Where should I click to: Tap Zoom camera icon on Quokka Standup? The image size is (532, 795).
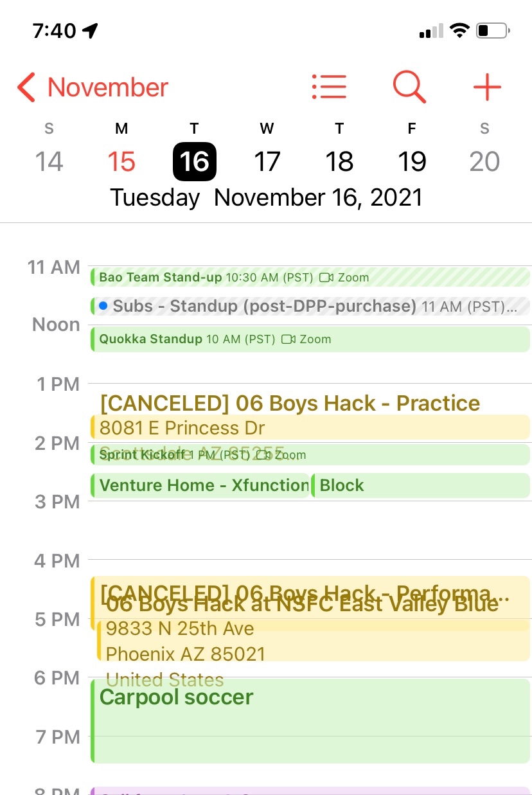[288, 339]
